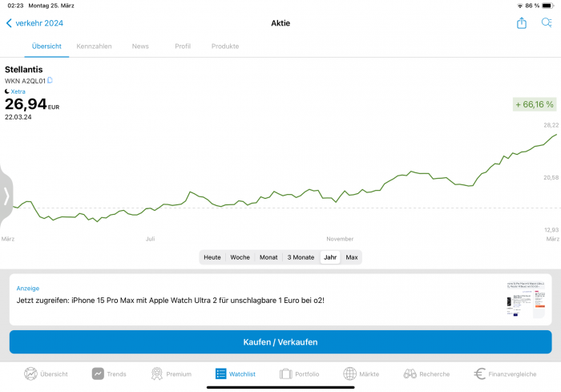Copy the WKN A2QL01 code icon
The height and width of the screenshot is (392, 561).
pyautogui.click(x=50, y=80)
